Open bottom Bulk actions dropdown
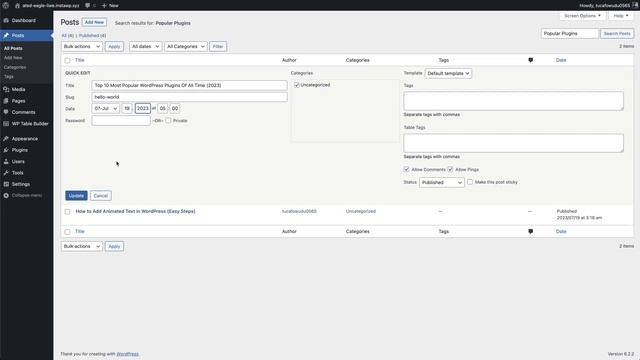Viewport: 640px width, 360px height. pos(82,247)
